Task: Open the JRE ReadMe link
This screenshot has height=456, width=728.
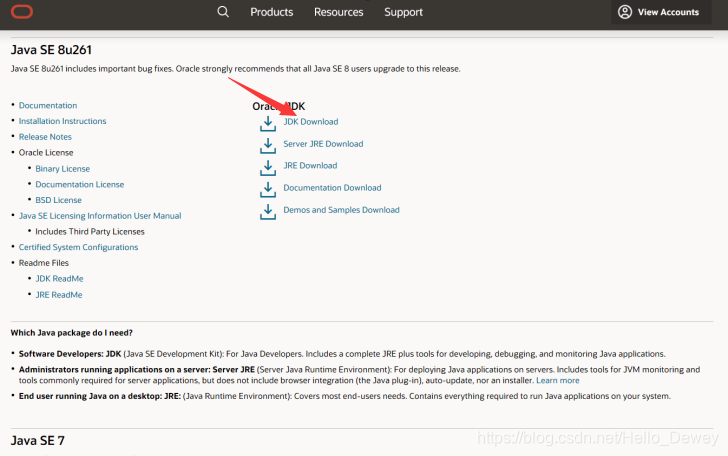Action: 58,295
